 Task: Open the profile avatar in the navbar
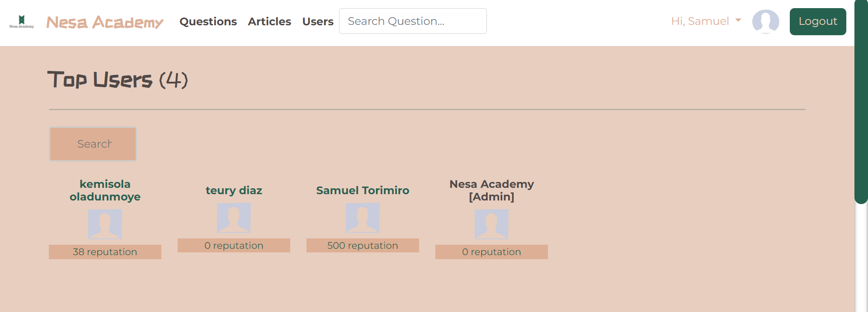[x=765, y=22]
